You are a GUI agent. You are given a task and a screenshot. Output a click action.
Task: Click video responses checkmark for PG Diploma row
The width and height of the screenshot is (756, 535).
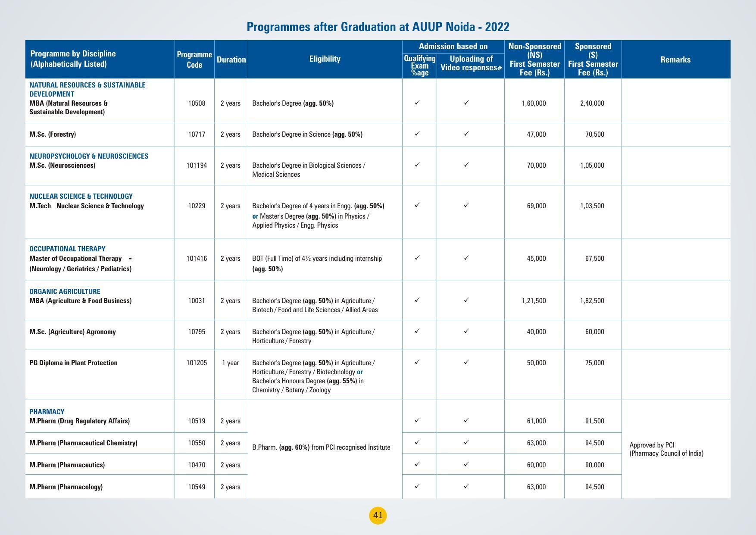coord(466,362)
